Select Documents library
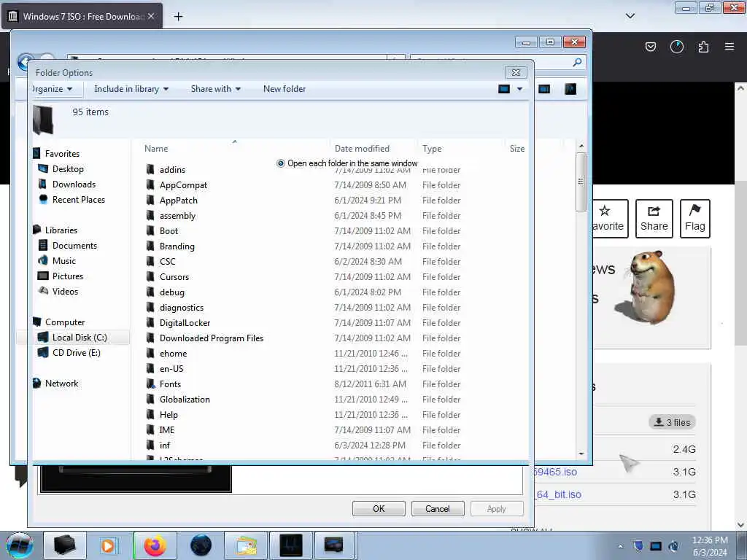The image size is (747, 560). point(74,246)
